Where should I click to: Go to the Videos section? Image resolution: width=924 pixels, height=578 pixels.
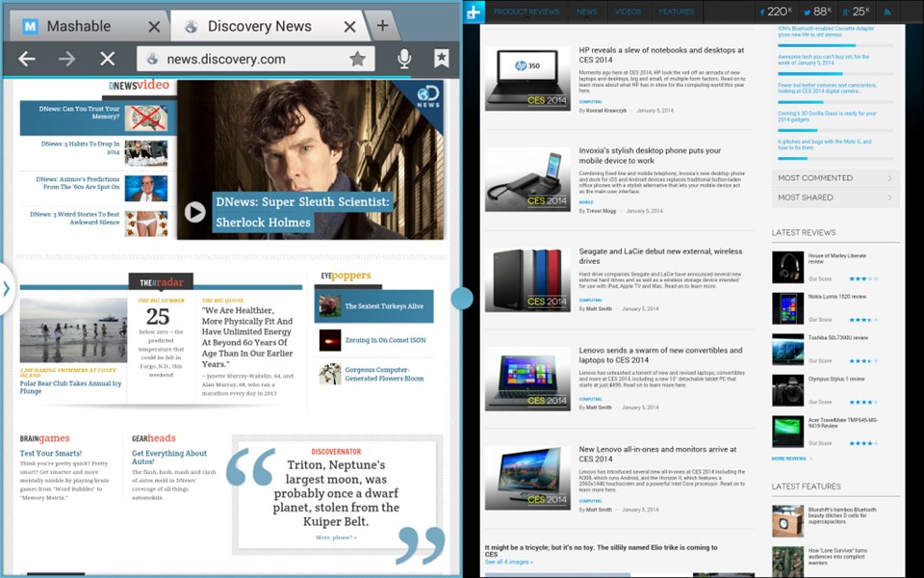click(629, 12)
